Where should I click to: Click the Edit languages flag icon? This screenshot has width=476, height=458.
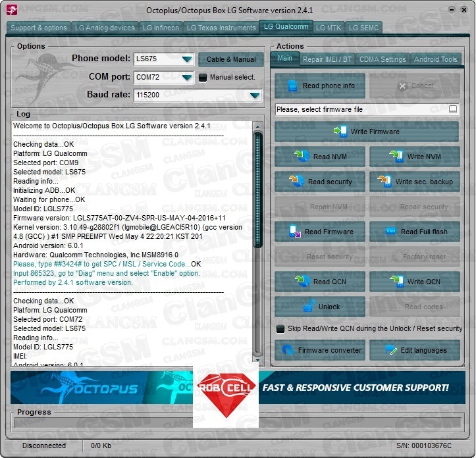point(391,350)
